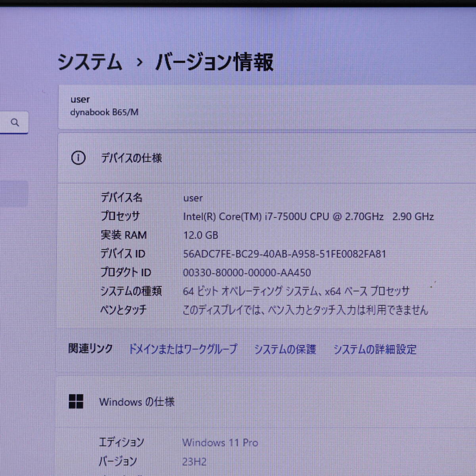Image resolution: width=476 pixels, height=476 pixels.
Task: Click the breadcrumb chevron separator
Action: 139,63
